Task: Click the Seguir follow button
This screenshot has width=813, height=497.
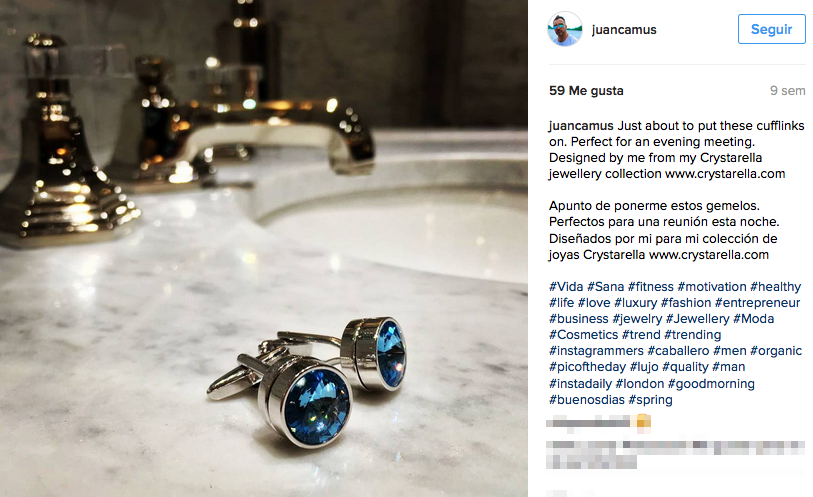Action: tap(772, 29)
